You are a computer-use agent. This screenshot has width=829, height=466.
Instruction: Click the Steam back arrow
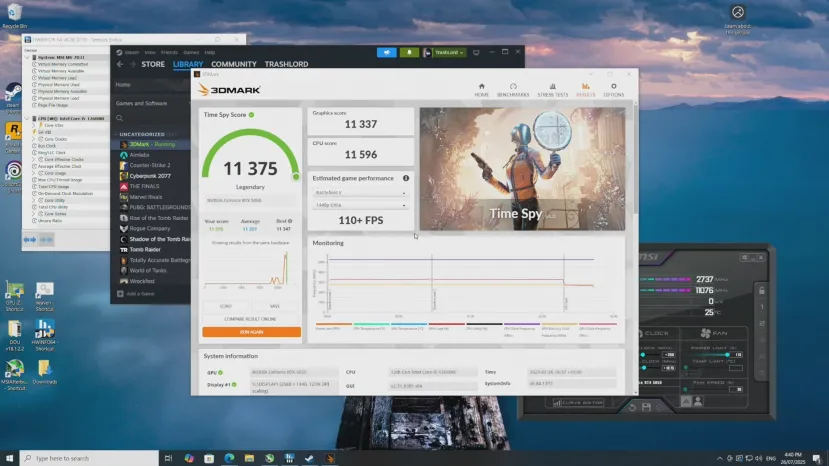pyautogui.click(x=120, y=64)
